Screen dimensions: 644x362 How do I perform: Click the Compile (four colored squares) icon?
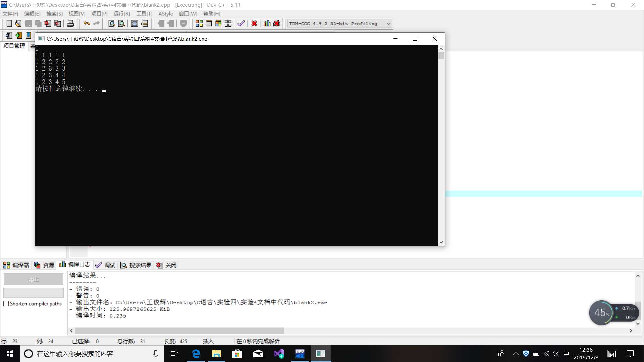coord(199,24)
